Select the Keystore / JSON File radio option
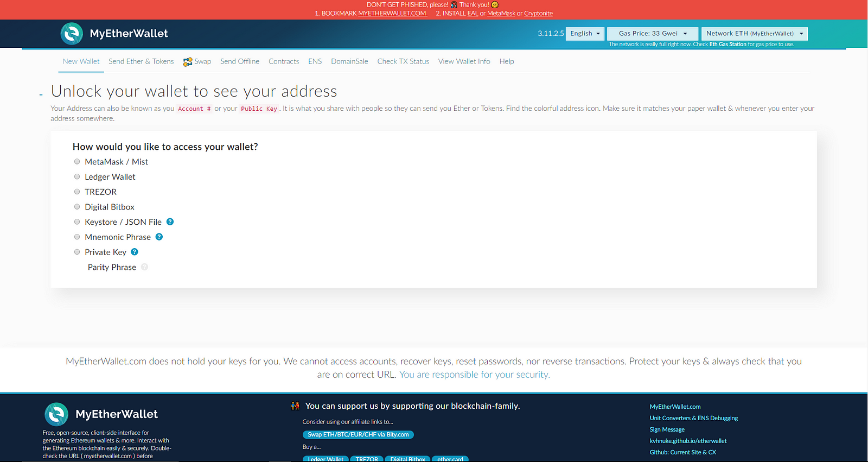This screenshot has height=462, width=868. point(77,222)
